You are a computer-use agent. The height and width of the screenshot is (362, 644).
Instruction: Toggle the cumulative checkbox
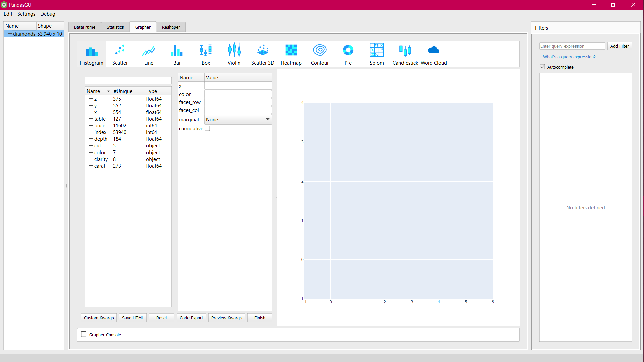coord(207,129)
